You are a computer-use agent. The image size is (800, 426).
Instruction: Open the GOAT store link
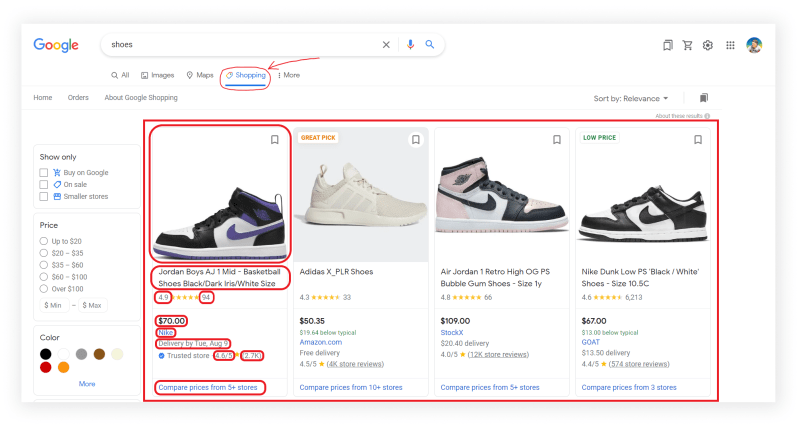pyautogui.click(x=591, y=342)
